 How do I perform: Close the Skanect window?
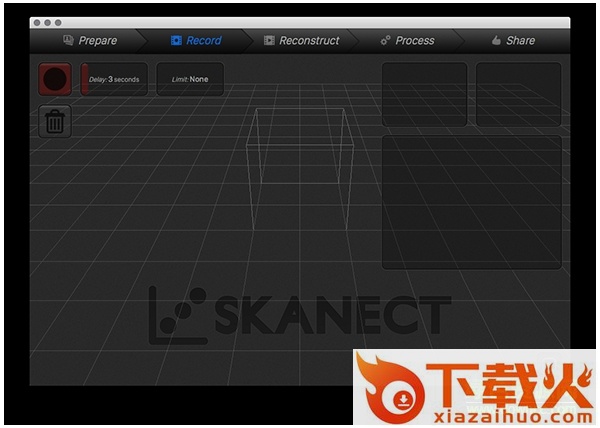[x=37, y=23]
